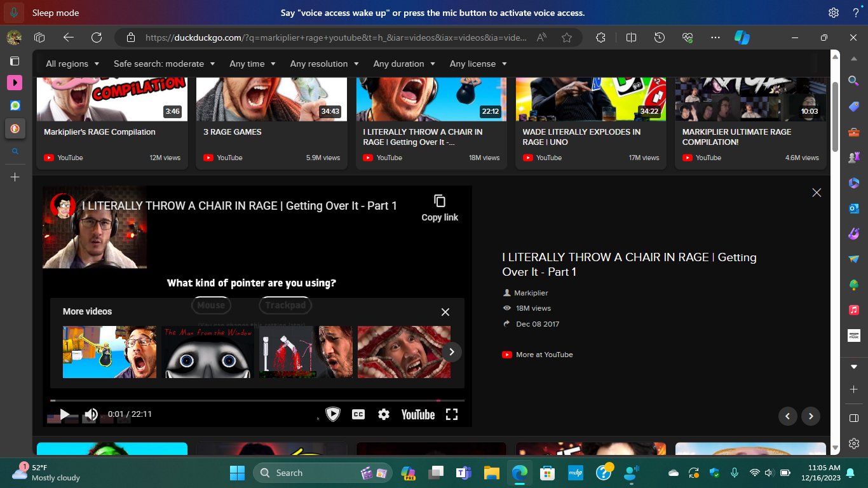Image resolution: width=868 pixels, height=488 pixels.
Task: Open WADE LITERALLY EXPLODES IN RAGE video
Action: (x=591, y=123)
